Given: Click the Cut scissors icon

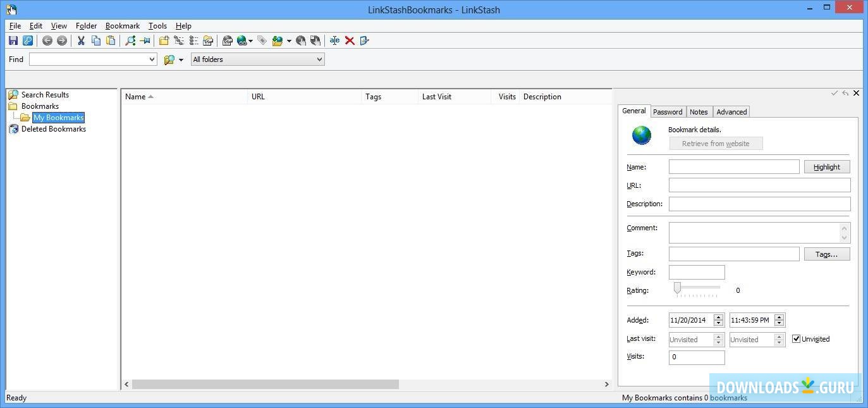Looking at the screenshot, I should point(81,40).
